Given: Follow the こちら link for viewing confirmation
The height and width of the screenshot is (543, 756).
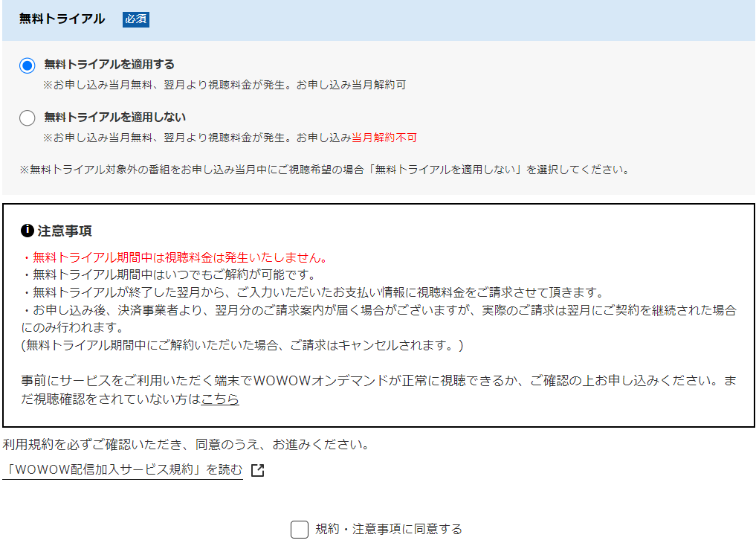Looking at the screenshot, I should point(220,399).
